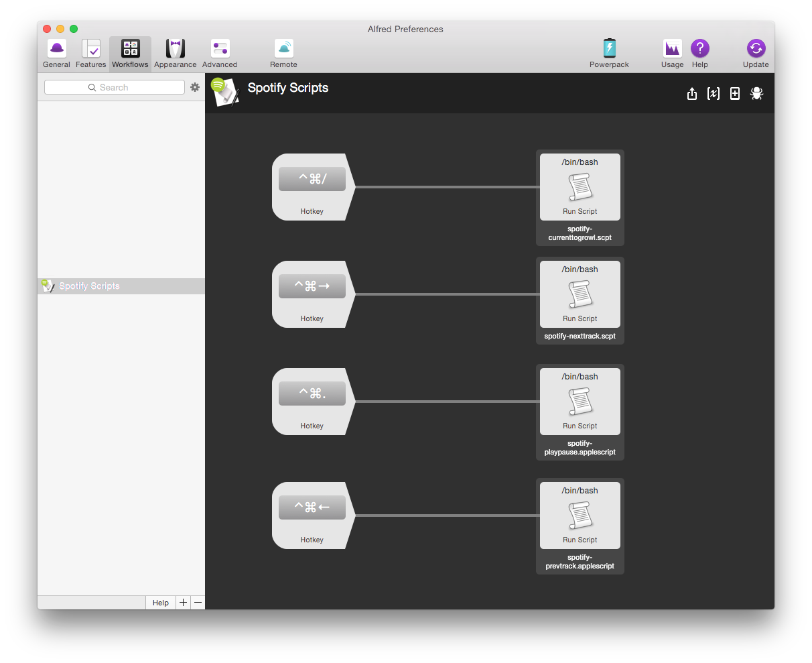
Task: Select Spotify Scripts in workflow list
Action: [x=121, y=286]
